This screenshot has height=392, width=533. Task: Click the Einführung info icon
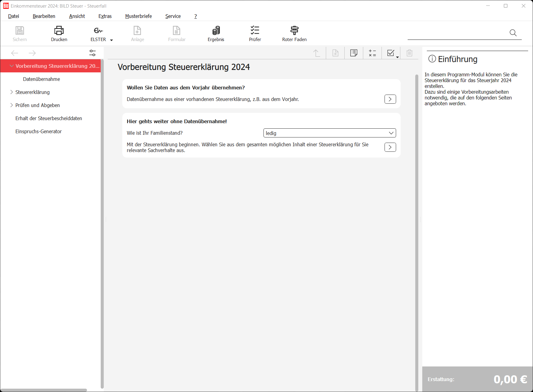(x=432, y=59)
